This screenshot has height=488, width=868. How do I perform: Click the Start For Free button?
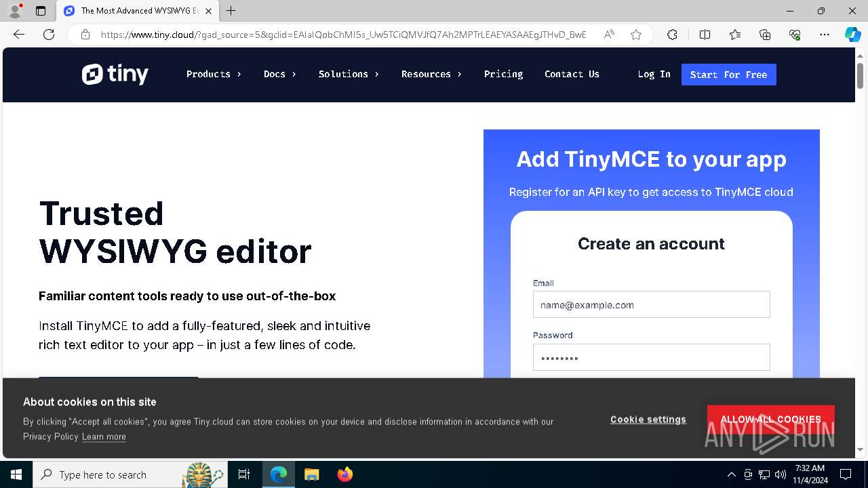pos(728,75)
